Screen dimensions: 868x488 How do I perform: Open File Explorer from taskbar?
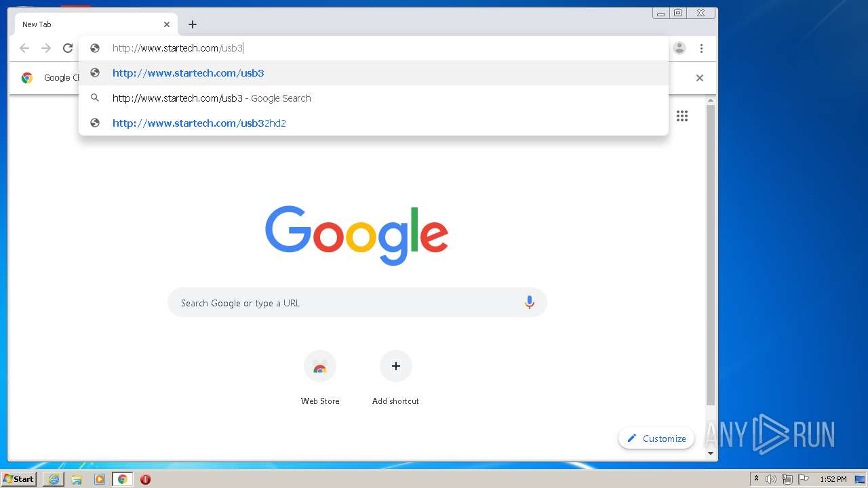(x=77, y=479)
